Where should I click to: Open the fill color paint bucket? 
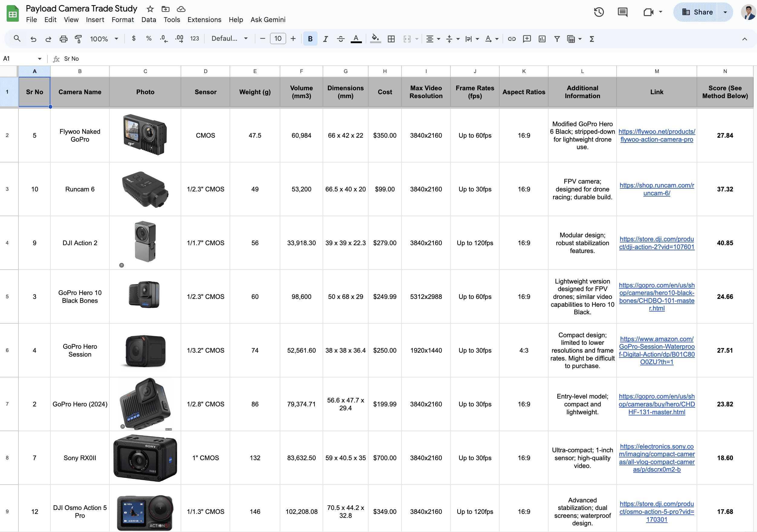pos(375,39)
